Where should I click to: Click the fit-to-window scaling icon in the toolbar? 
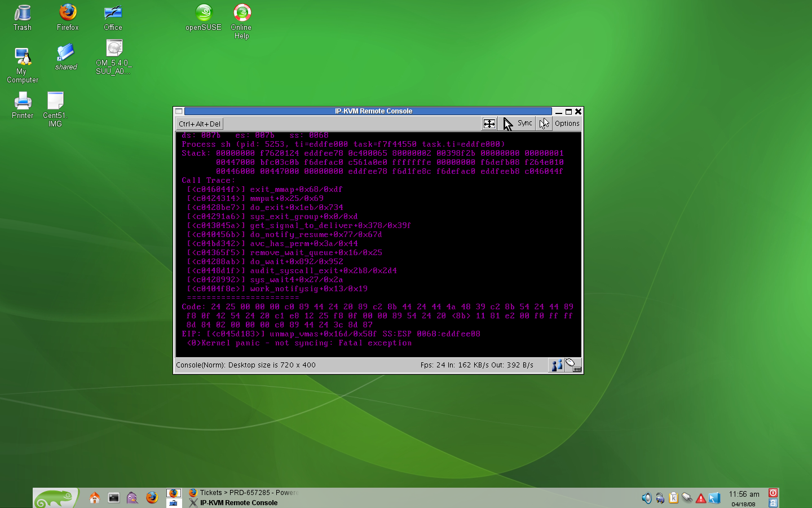pyautogui.click(x=489, y=124)
